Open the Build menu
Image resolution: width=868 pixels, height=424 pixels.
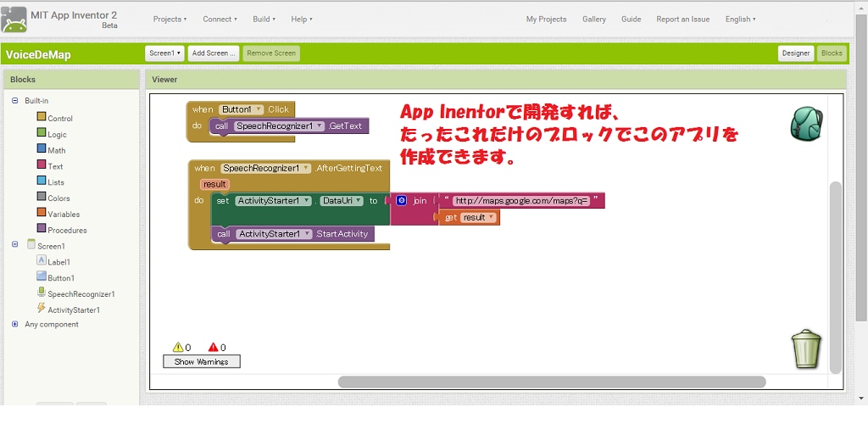264,19
